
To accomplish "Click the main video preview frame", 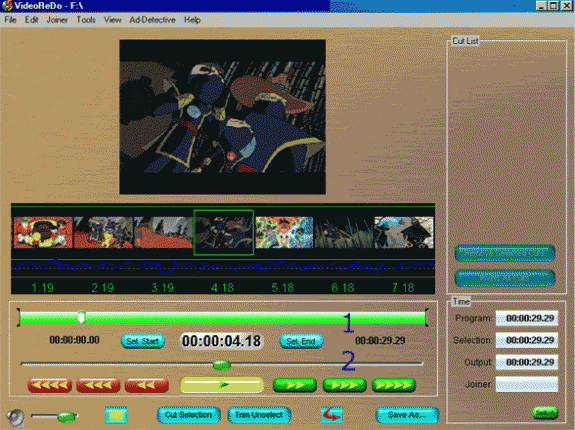I will 222,117.
